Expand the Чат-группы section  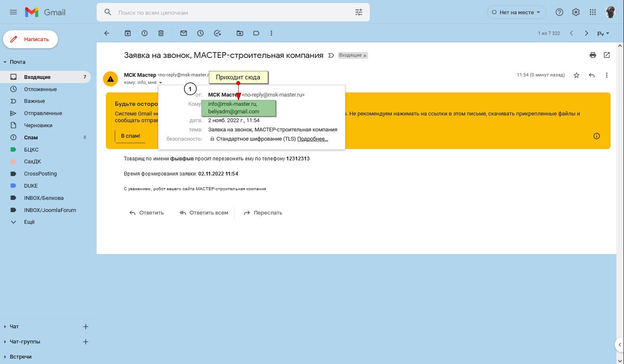5,342
